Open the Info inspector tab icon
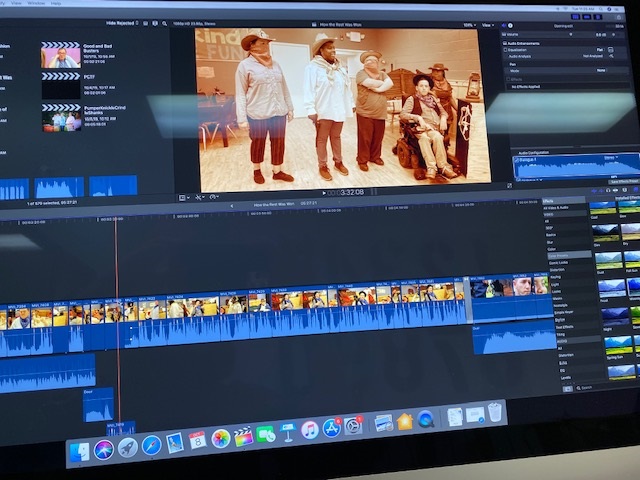 (x=510, y=25)
